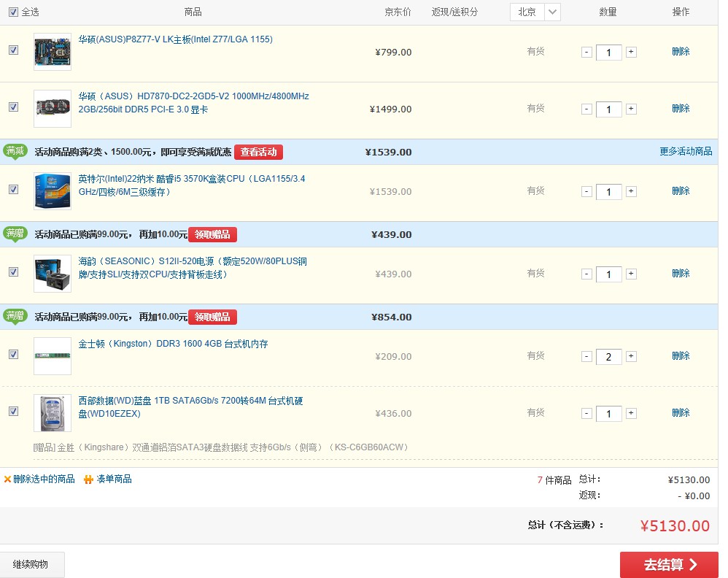Image resolution: width=728 pixels, height=578 pixels.
Task: Click the 满减 promotion badge icon
Action: (x=15, y=152)
